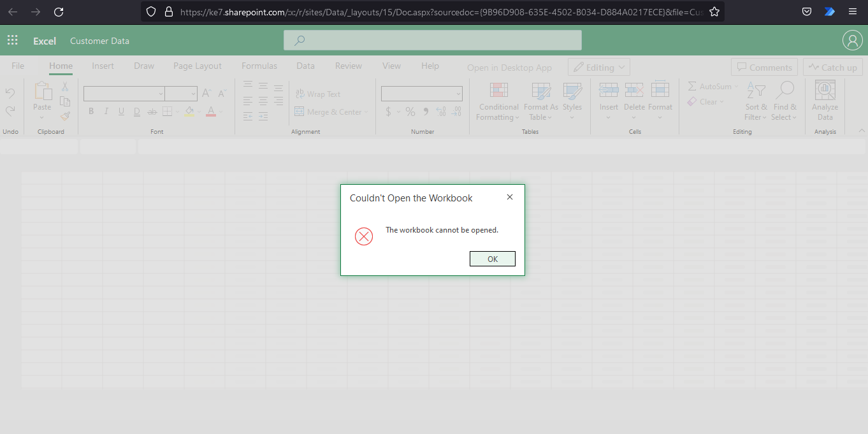
Task: Click the AutoSum icon
Action: (x=711, y=86)
